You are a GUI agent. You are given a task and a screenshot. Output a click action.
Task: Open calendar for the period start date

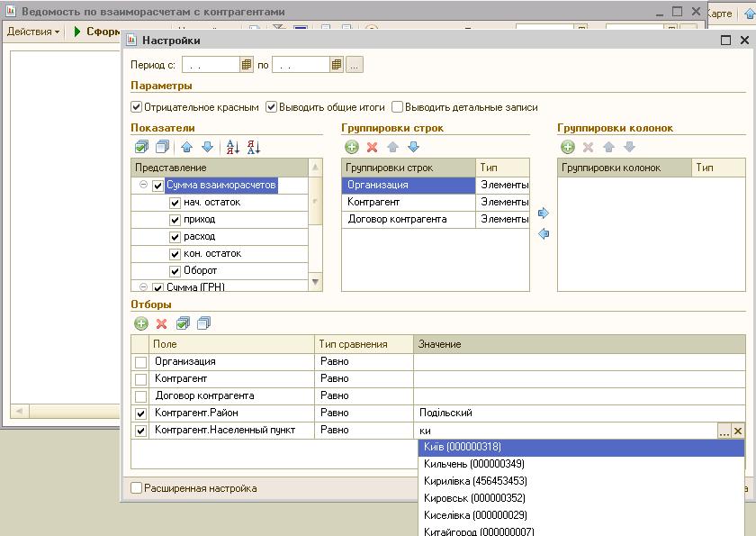click(x=247, y=65)
